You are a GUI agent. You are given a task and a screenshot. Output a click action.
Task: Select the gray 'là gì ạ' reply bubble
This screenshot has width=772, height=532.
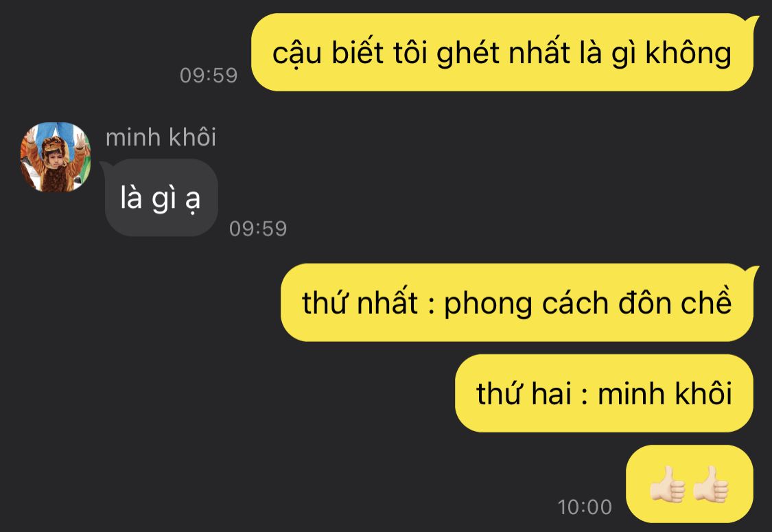(161, 198)
